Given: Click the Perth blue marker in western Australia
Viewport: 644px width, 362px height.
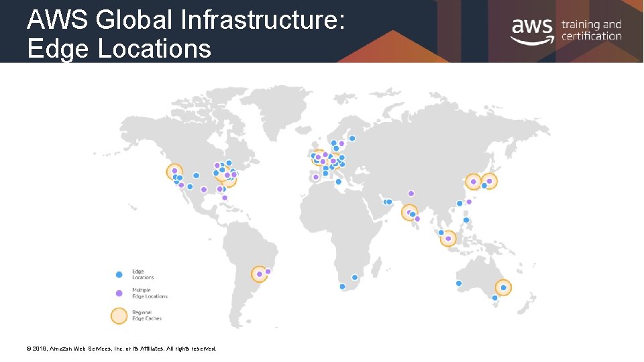Looking at the screenshot, I should [x=459, y=283].
